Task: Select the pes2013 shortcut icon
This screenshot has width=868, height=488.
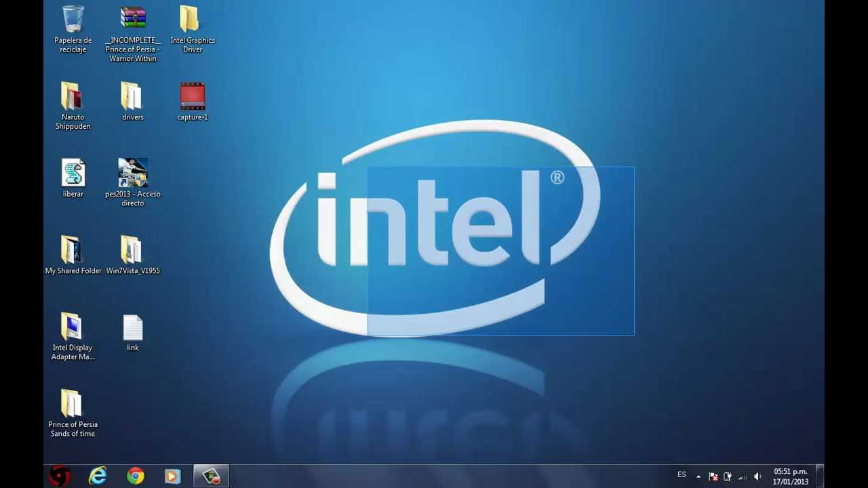Action: tap(133, 183)
